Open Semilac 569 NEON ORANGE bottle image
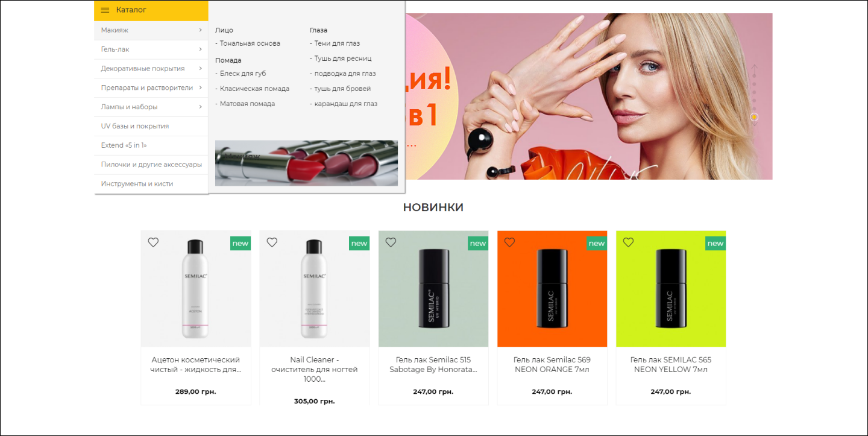 click(x=552, y=289)
